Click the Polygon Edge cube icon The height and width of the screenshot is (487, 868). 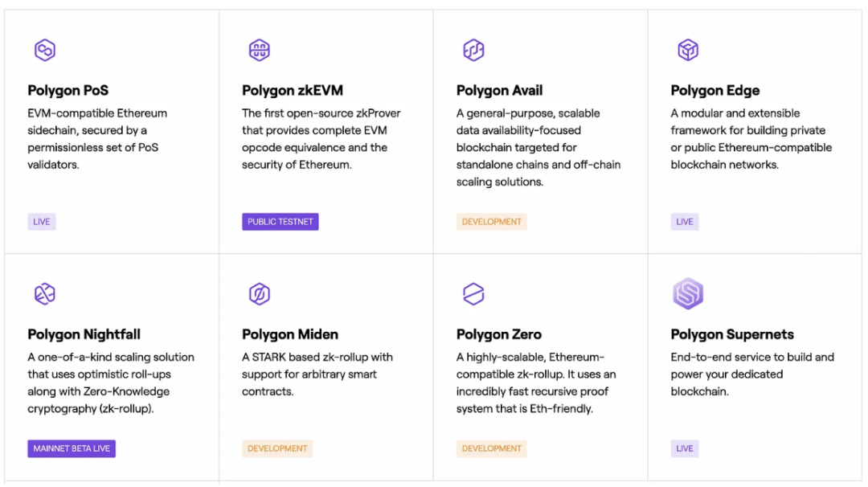(688, 51)
